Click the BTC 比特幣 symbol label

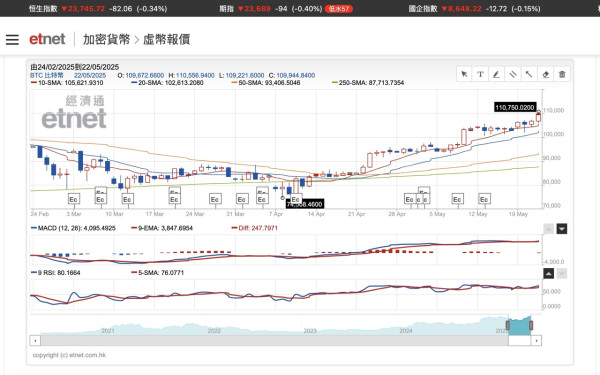pyautogui.click(x=47, y=75)
